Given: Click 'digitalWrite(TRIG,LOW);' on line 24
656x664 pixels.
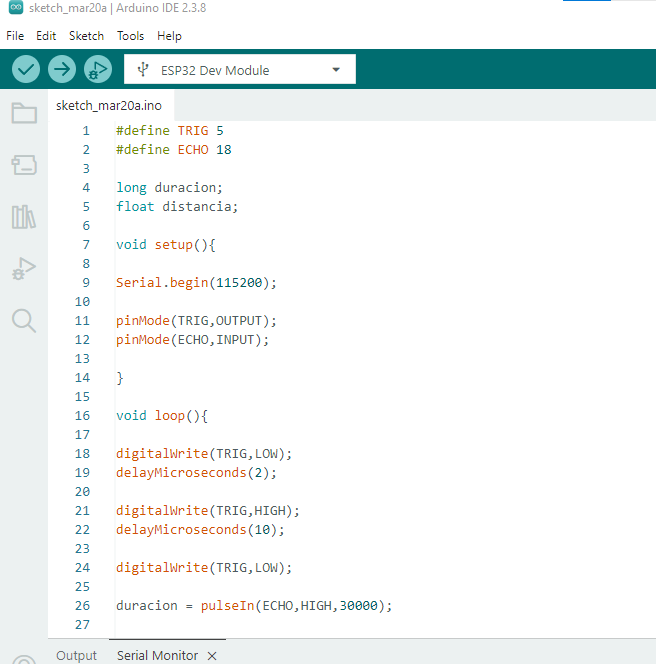Looking at the screenshot, I should (x=204, y=567).
